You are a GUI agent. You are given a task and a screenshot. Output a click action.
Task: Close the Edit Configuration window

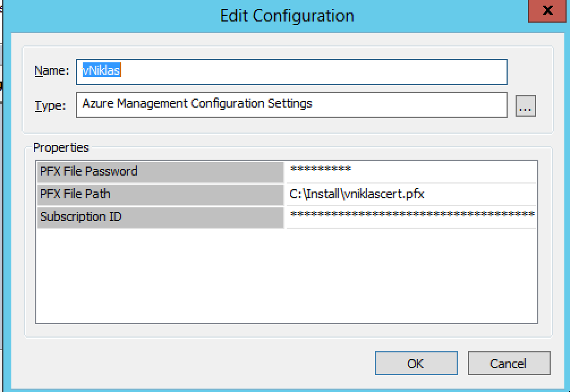[x=547, y=11]
